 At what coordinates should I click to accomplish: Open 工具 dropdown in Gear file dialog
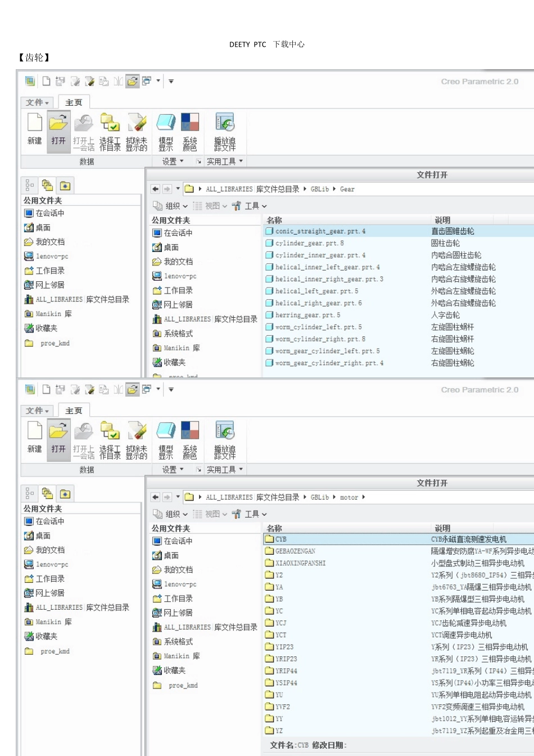coord(249,206)
